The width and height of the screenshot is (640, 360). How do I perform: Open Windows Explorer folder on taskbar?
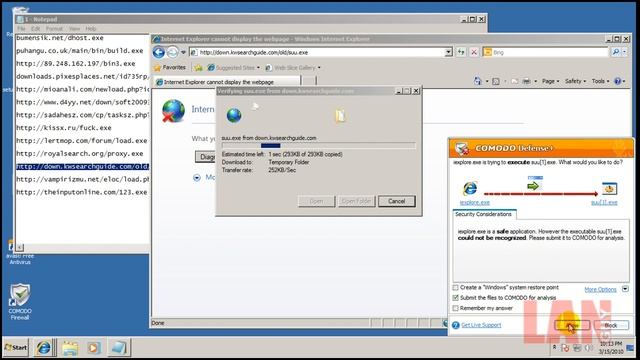point(70,348)
